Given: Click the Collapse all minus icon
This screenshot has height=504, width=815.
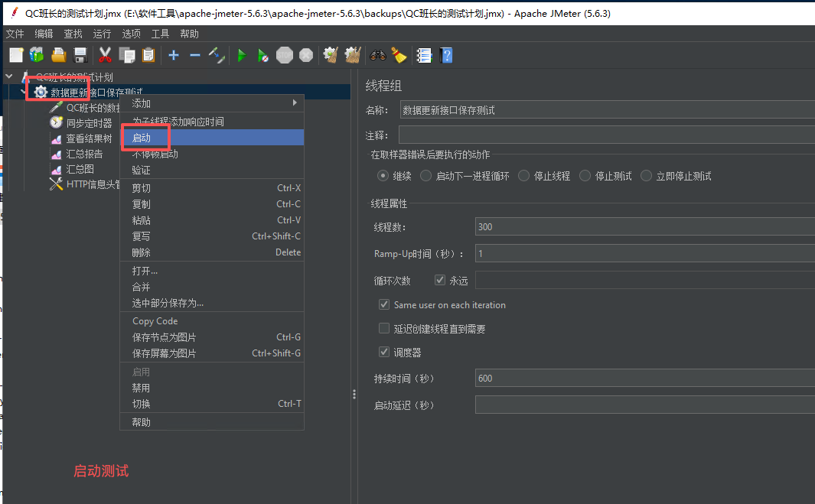Looking at the screenshot, I should click(195, 55).
